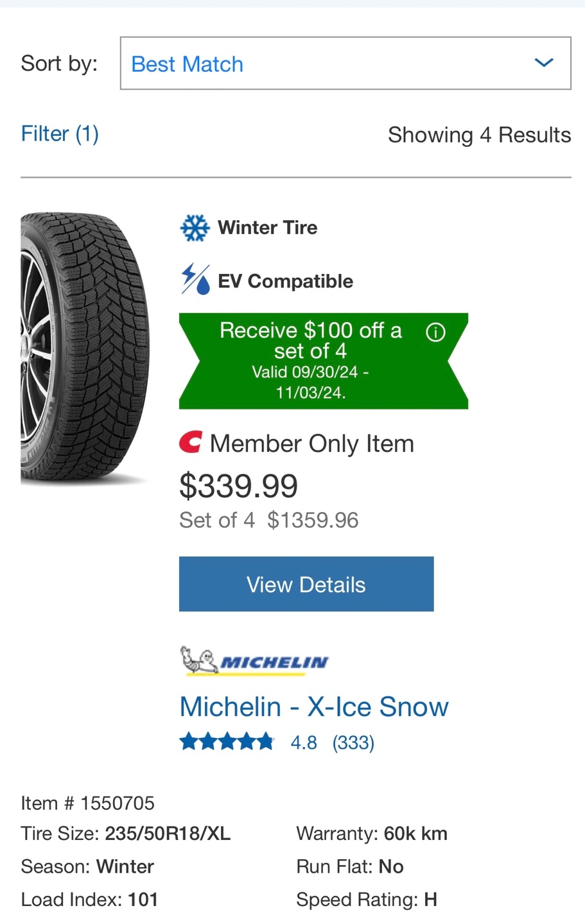Click the 4.8 rating score
Screen dimensions: 585x924
[304, 742]
